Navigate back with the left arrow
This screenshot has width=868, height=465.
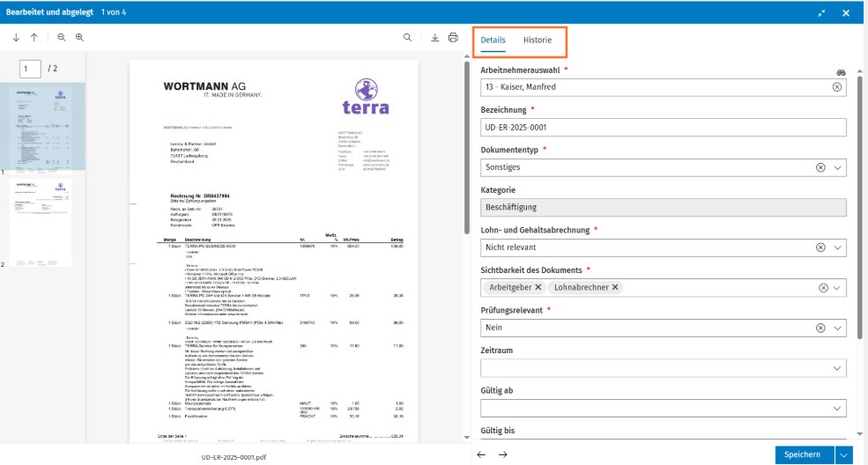pyautogui.click(x=482, y=454)
